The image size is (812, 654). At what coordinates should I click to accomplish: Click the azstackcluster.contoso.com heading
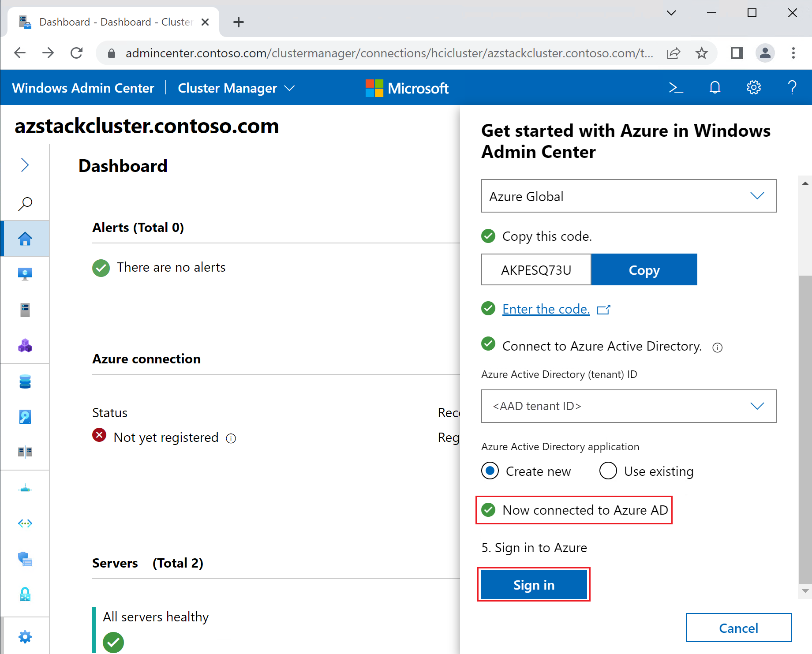click(x=147, y=126)
